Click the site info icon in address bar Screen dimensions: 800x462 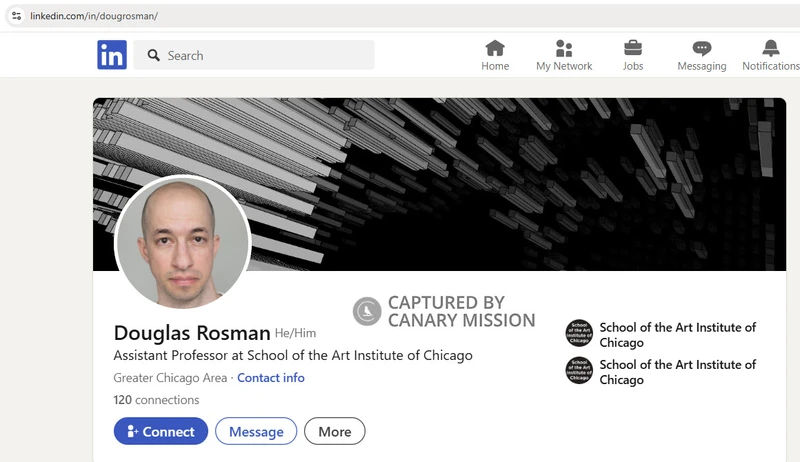click(x=16, y=16)
